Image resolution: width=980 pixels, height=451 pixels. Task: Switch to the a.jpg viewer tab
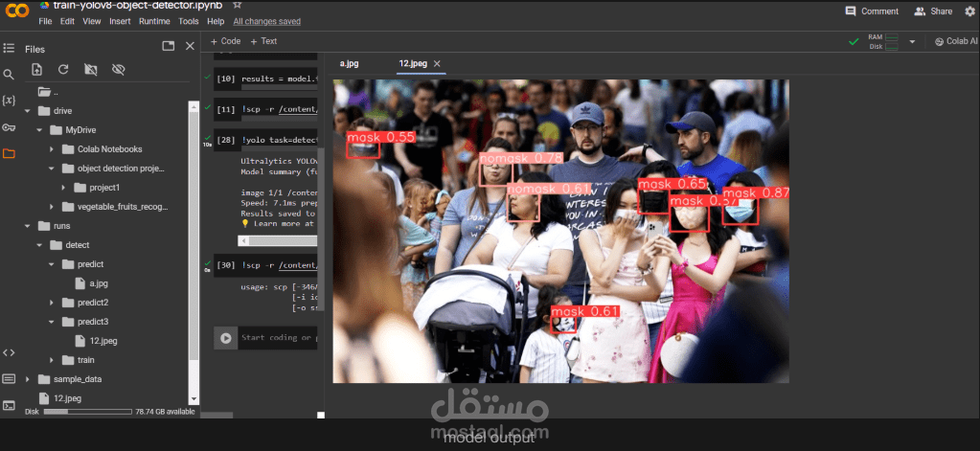click(349, 64)
